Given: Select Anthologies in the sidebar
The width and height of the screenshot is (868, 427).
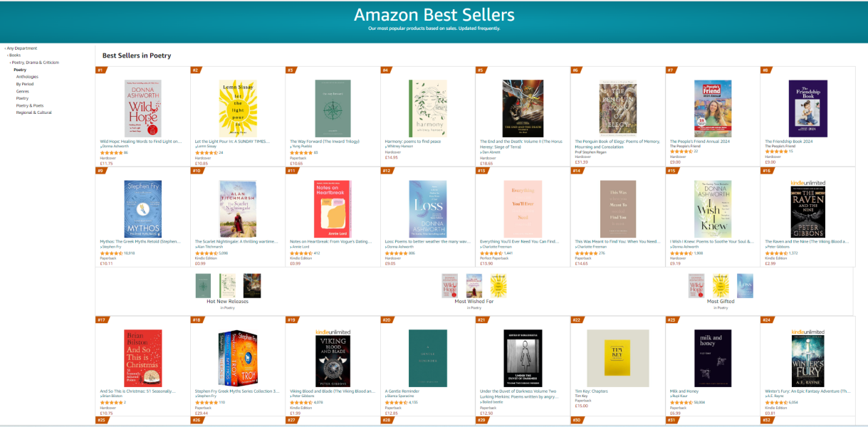Looking at the screenshot, I should point(27,77).
